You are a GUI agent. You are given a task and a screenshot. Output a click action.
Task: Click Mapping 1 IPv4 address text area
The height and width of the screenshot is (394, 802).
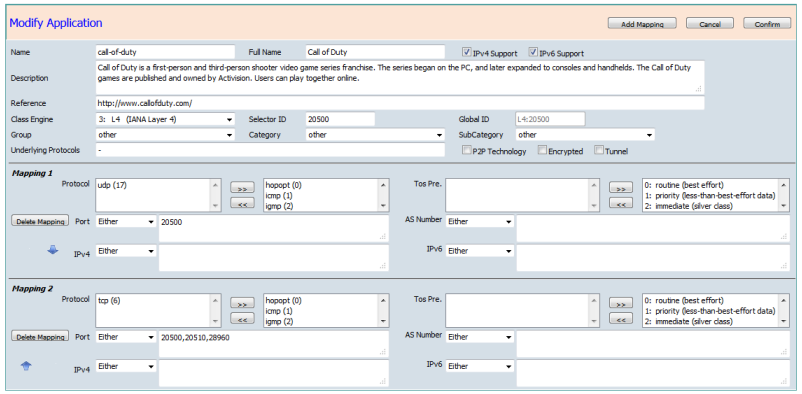click(273, 258)
